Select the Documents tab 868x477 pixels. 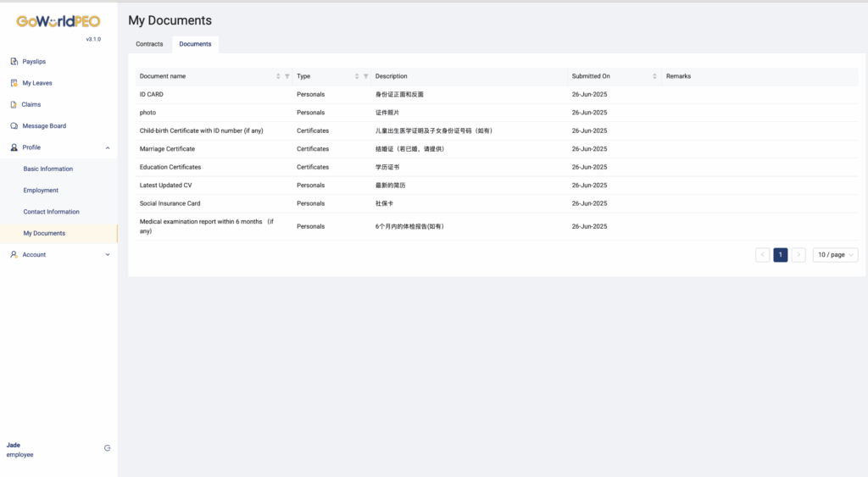195,44
